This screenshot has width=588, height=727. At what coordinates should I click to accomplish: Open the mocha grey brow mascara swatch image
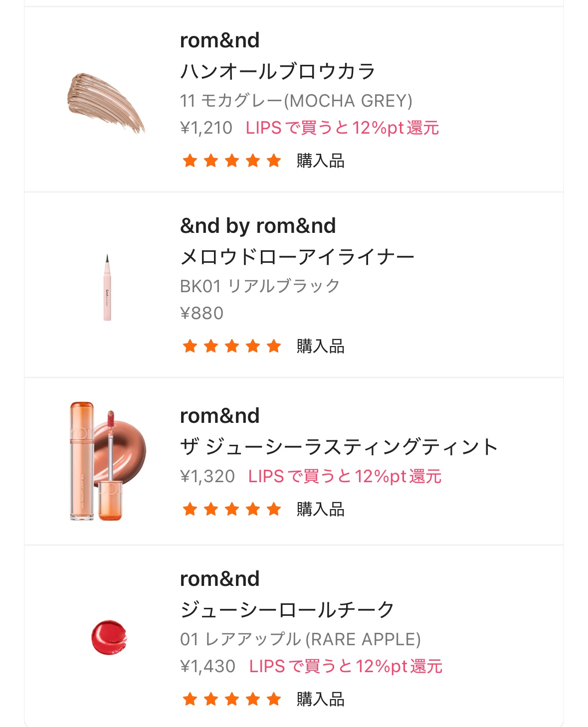coord(106,103)
